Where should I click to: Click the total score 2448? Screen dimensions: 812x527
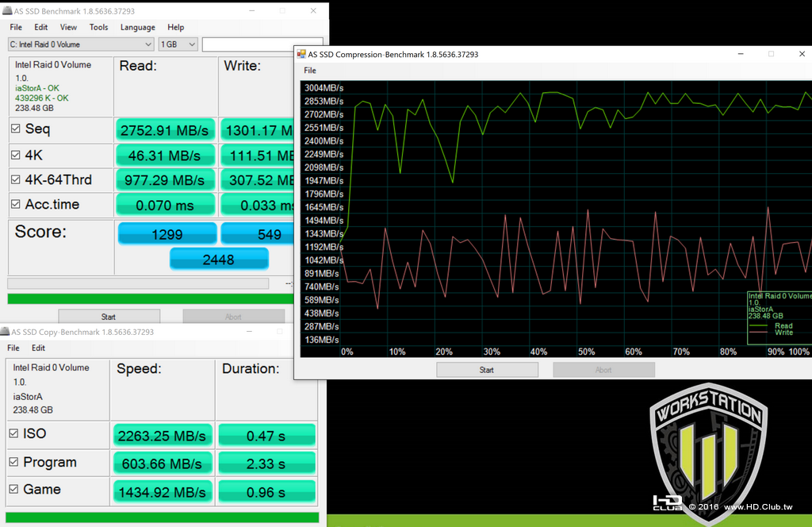219,259
